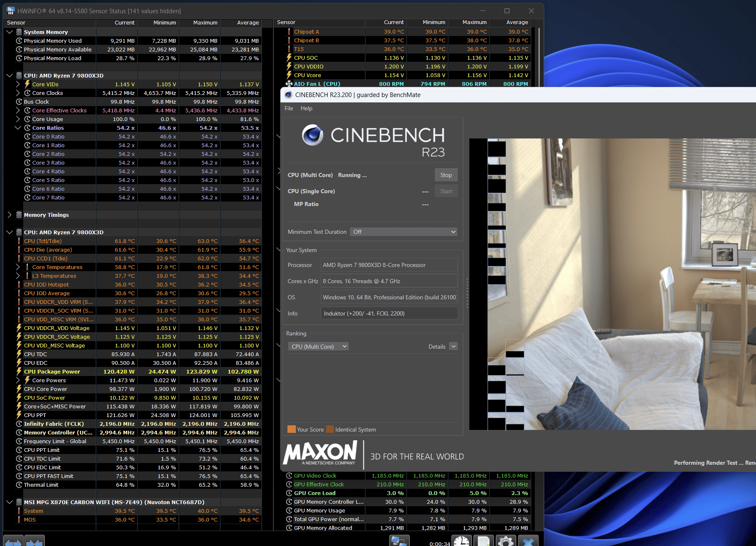Click the blue X icon in HWiNFO toolbar
Viewport: 756px width, 546px height.
(528, 541)
